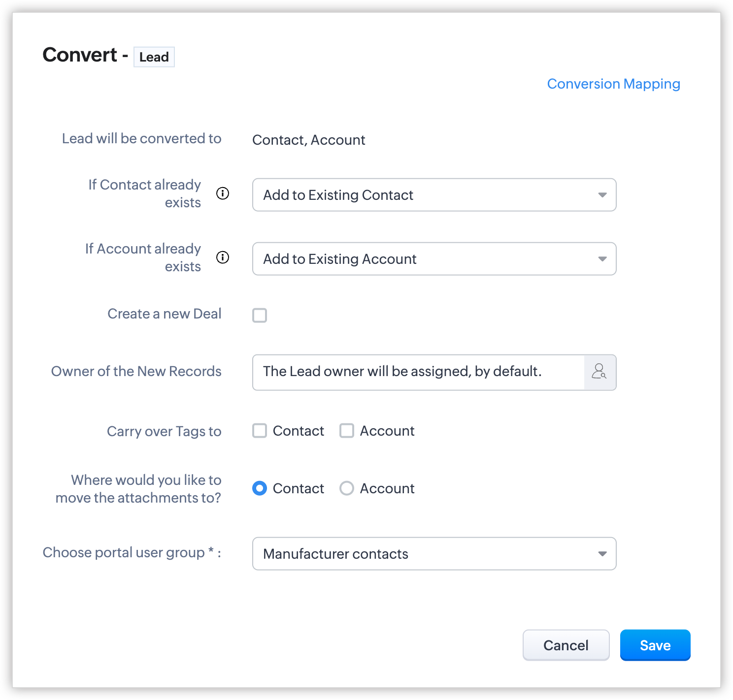Open the user lookup icon in owner field
The image size is (733, 700).
(x=600, y=372)
